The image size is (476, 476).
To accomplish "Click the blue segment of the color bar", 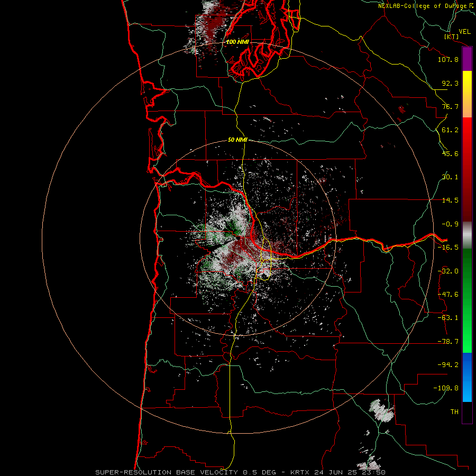I will (467, 377).
